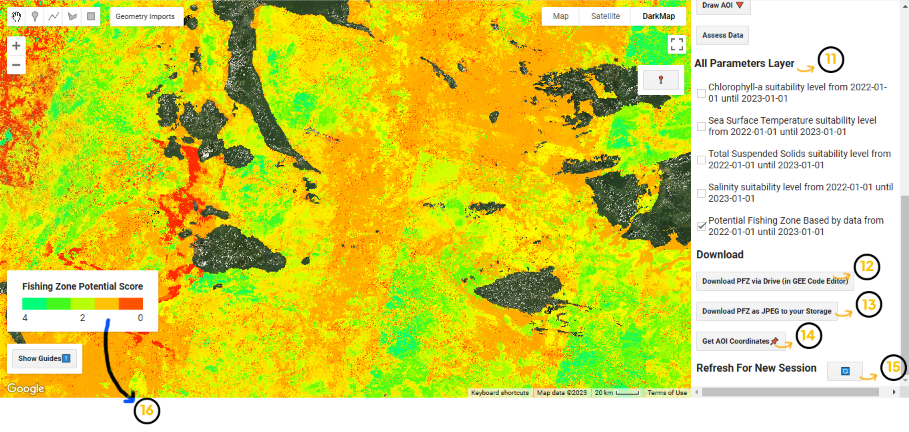Click the orange legend color swatch

tap(106, 303)
